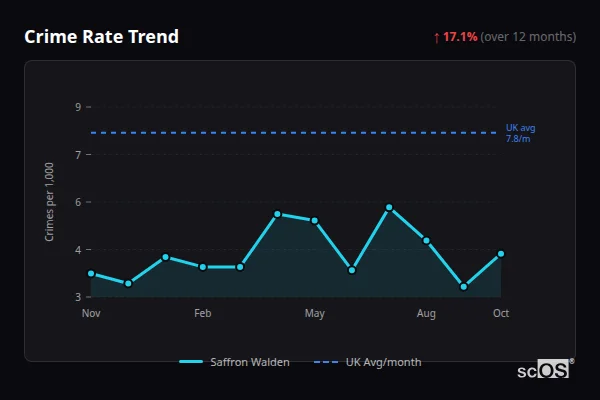This screenshot has height=400, width=600.
Task: Select the May data point
Action: 315,220
